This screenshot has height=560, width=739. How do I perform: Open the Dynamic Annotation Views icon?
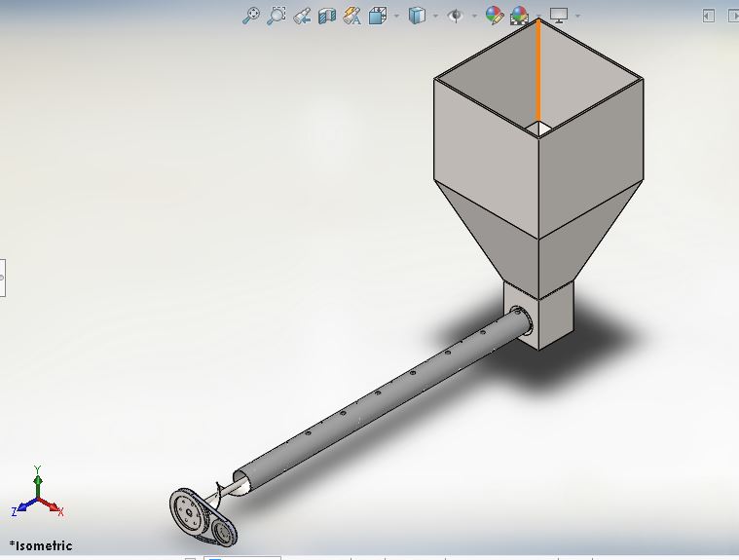coord(352,16)
